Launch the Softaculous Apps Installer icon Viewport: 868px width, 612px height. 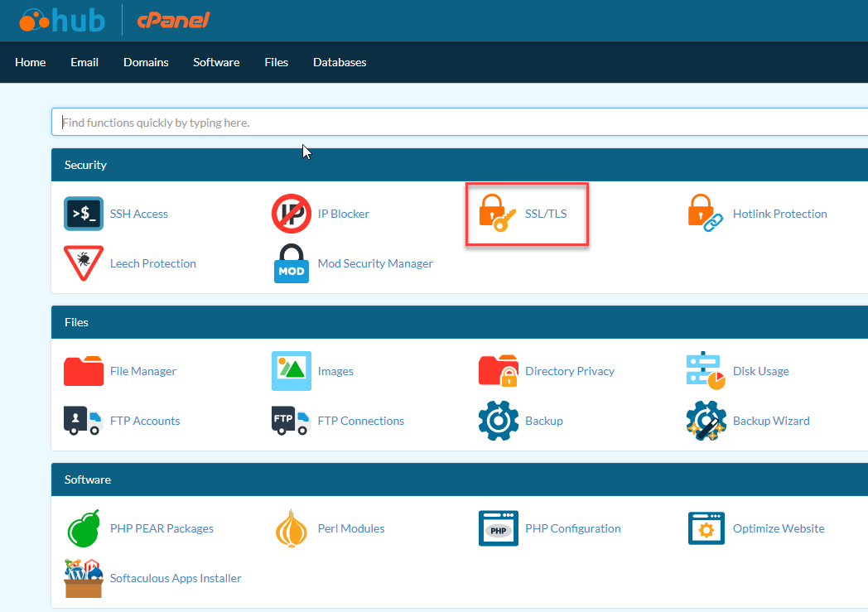click(x=84, y=578)
